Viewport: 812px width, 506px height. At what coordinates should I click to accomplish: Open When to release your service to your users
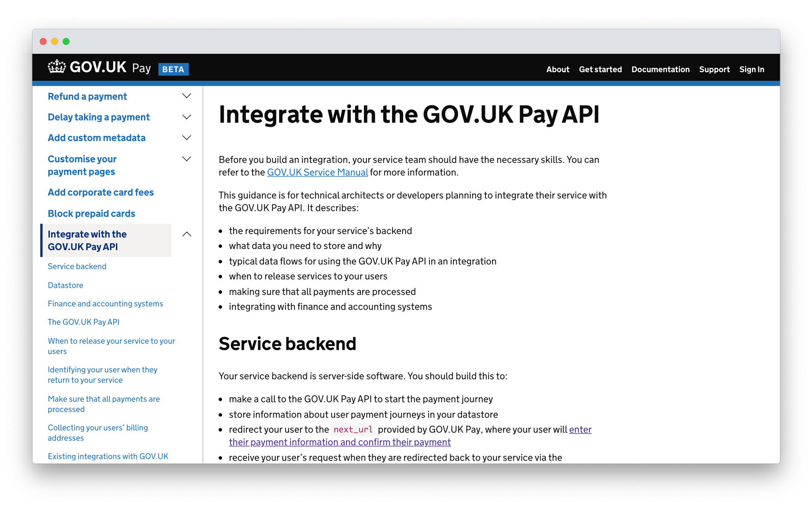click(111, 346)
